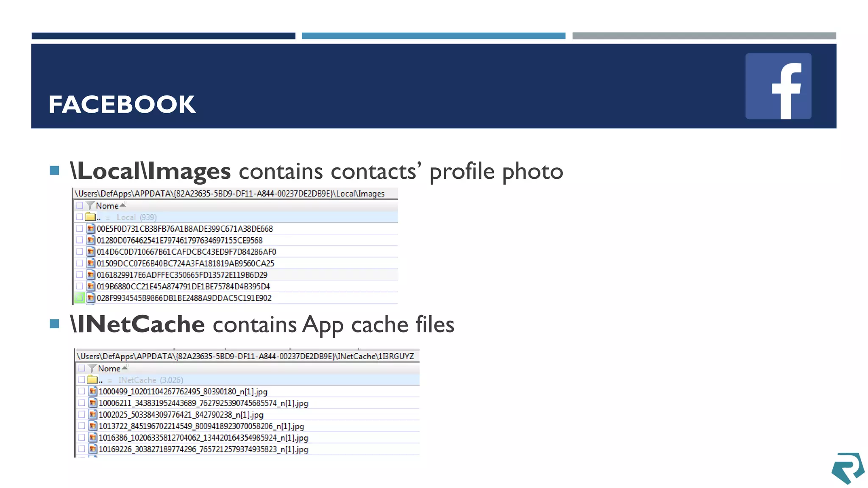Click the Local\Images path bar
Screen dimensions: 868x488
[x=235, y=194]
